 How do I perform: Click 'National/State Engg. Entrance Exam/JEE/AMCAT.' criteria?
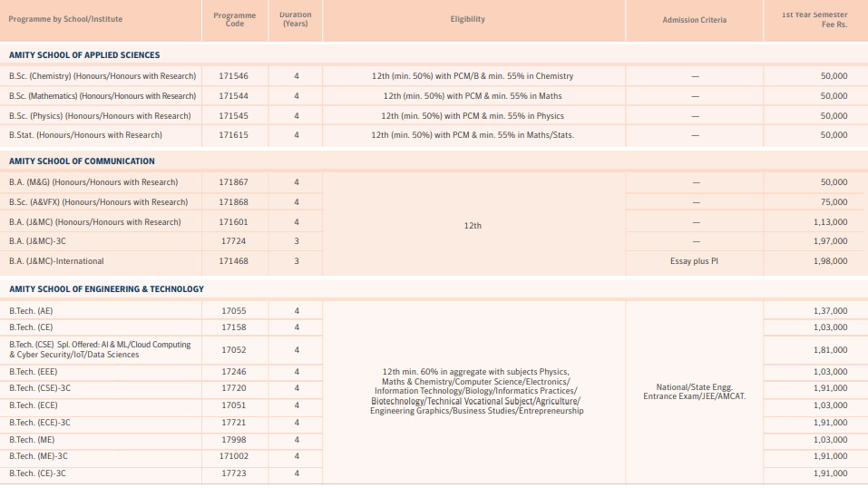point(694,392)
